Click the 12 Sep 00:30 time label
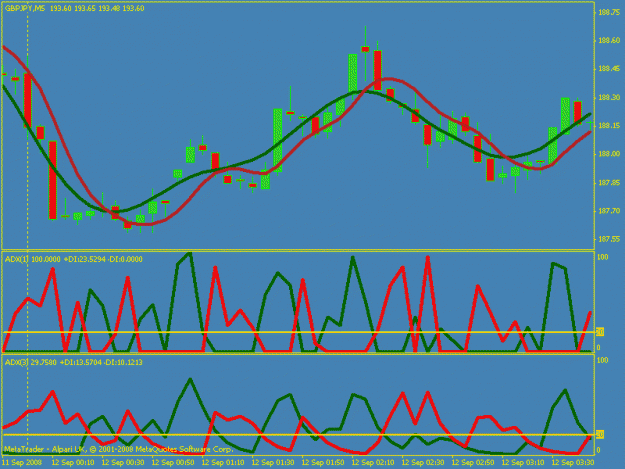 tap(123, 463)
